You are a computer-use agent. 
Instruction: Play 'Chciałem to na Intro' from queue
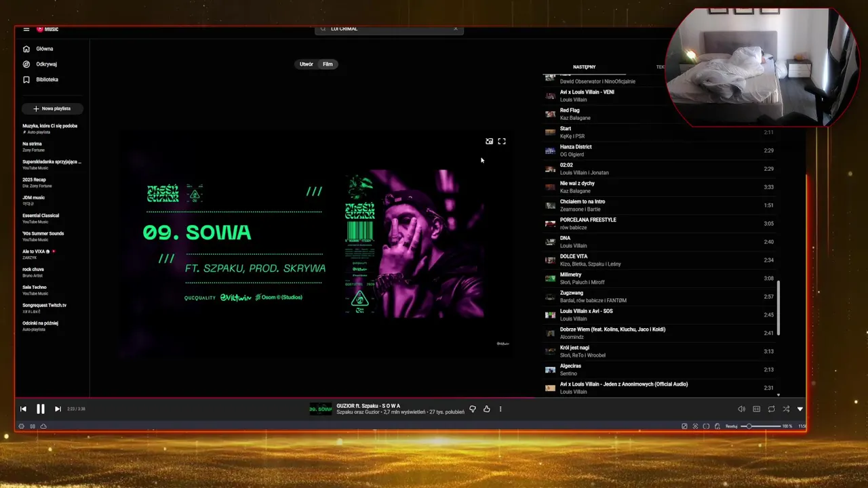(660, 205)
